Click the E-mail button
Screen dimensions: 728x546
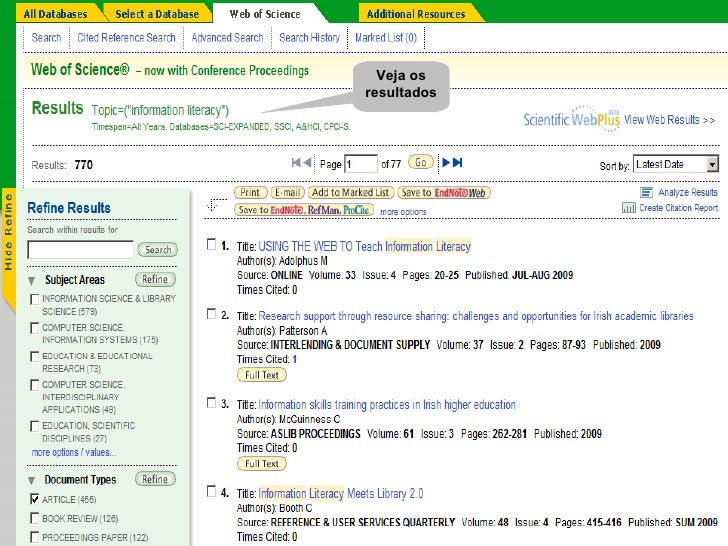point(288,192)
